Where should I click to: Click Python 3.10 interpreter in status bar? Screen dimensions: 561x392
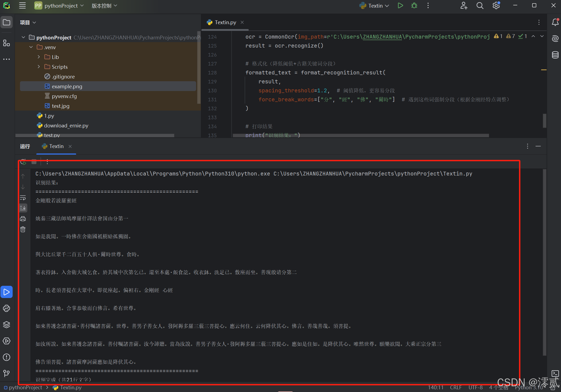pos(529,388)
